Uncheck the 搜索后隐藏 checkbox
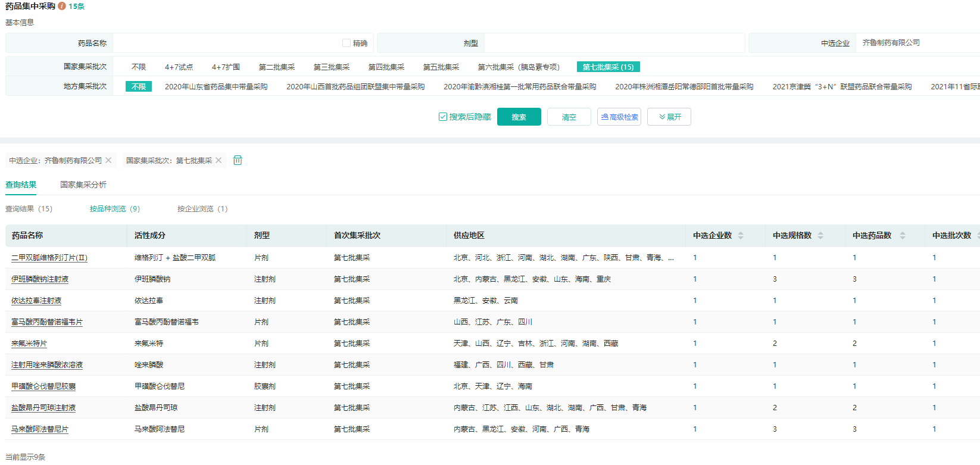Screen dimensions: 980x465 (x=443, y=117)
